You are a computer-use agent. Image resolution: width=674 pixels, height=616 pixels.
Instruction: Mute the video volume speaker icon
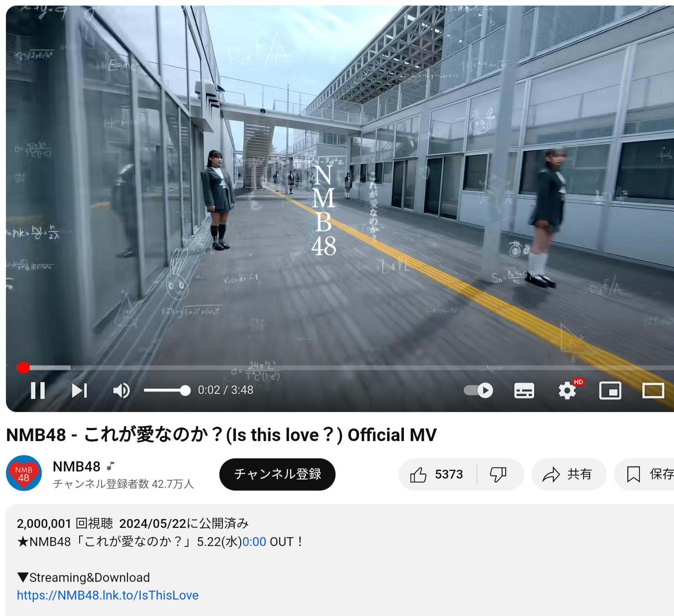(x=121, y=391)
